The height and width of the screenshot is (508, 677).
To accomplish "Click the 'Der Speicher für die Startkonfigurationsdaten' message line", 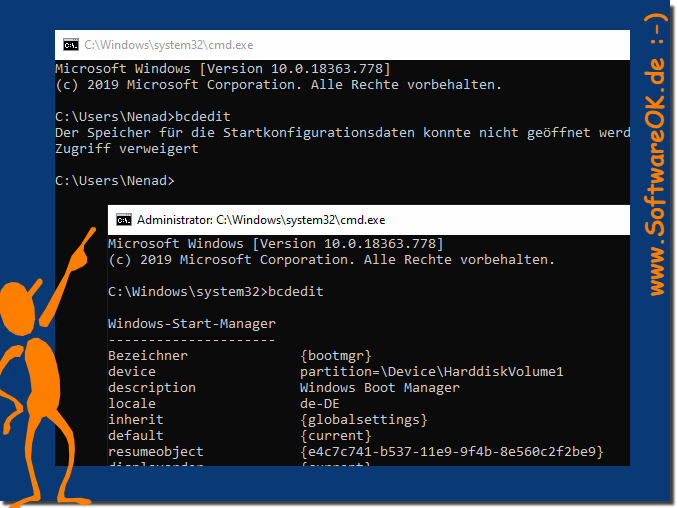I will pos(342,133).
